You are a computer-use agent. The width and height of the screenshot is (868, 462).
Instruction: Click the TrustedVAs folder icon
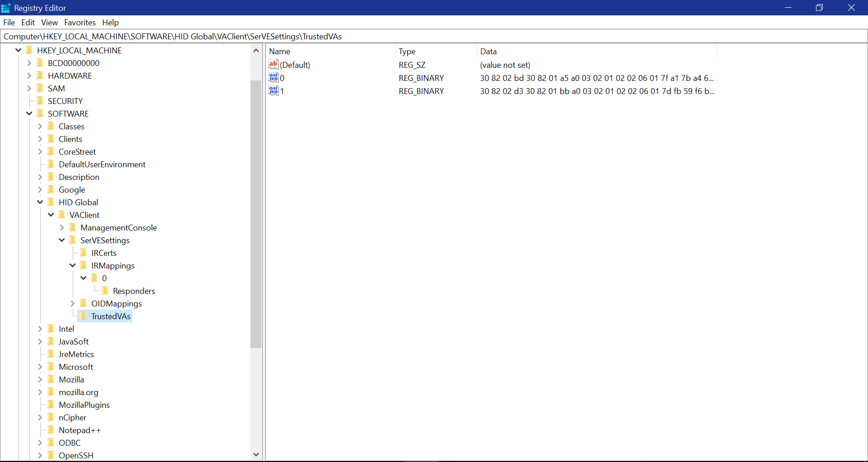point(84,316)
